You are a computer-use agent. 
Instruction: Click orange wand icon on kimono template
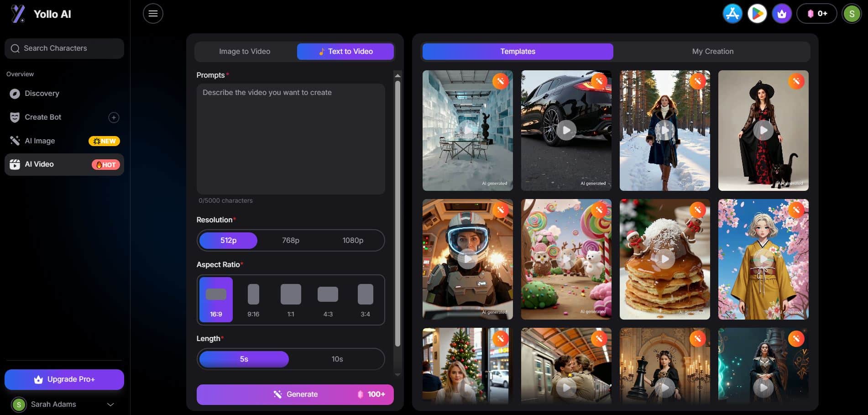(x=796, y=210)
